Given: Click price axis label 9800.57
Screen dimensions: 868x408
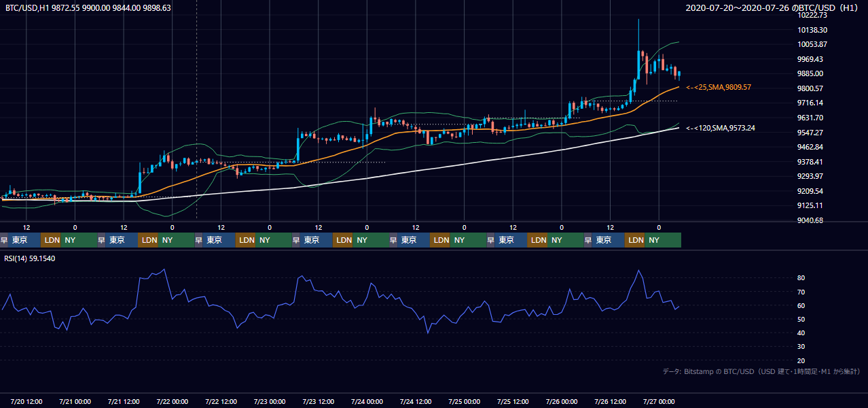Looking at the screenshot, I should pos(810,88).
